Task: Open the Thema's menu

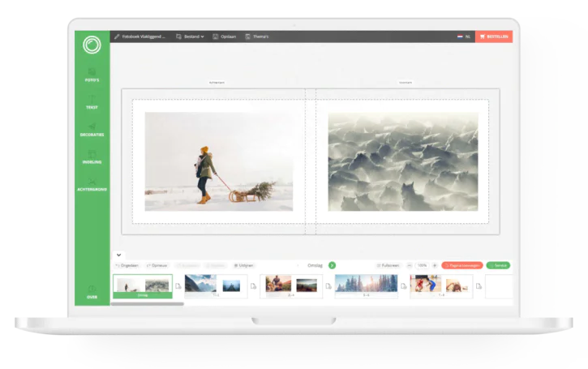Action: point(256,36)
